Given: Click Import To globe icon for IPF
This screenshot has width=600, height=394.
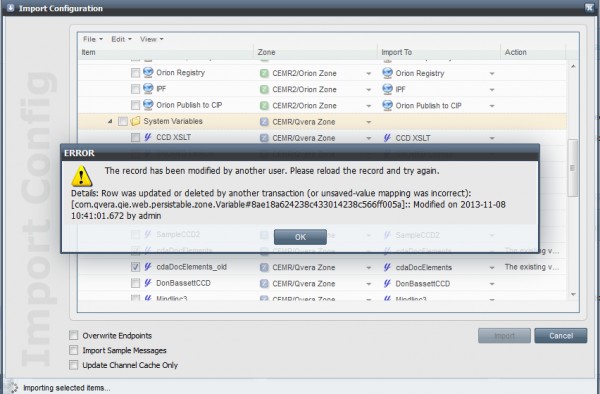Looking at the screenshot, I should (388, 89).
